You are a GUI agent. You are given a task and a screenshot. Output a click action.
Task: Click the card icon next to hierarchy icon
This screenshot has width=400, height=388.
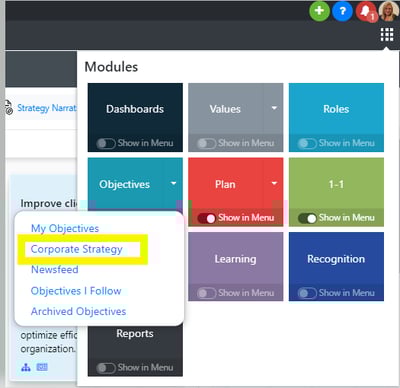(x=42, y=367)
